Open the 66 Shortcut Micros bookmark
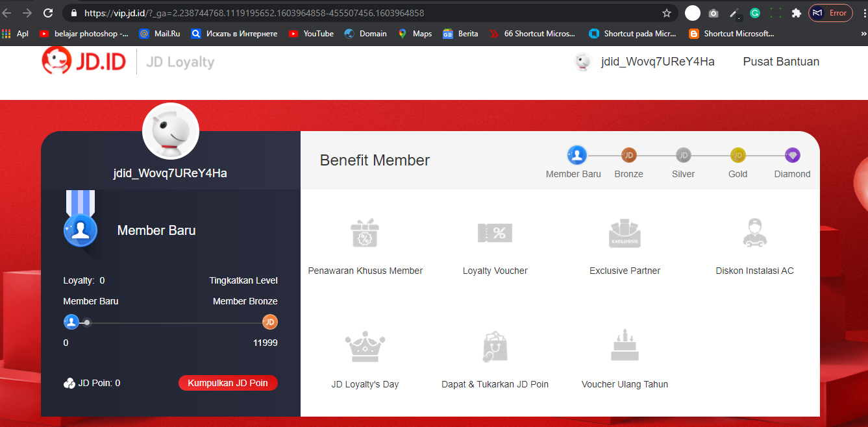868x427 pixels. pos(532,34)
